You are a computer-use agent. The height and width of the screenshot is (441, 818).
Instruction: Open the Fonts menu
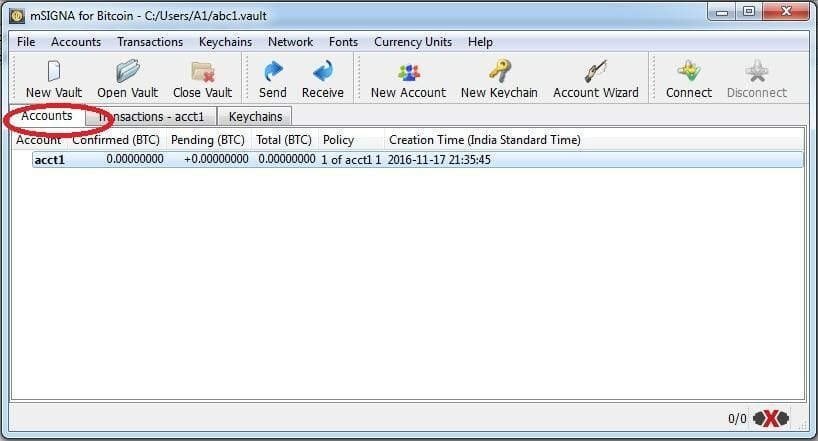click(343, 42)
